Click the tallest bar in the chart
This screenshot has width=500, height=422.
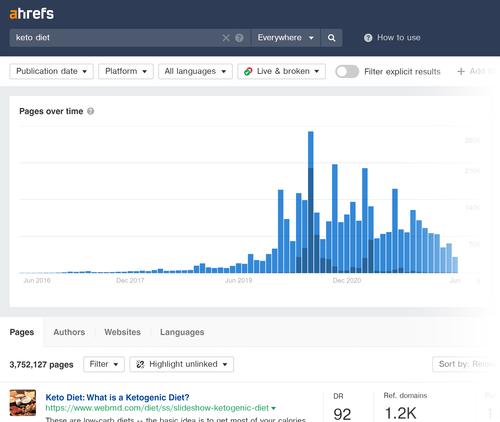[311, 202]
